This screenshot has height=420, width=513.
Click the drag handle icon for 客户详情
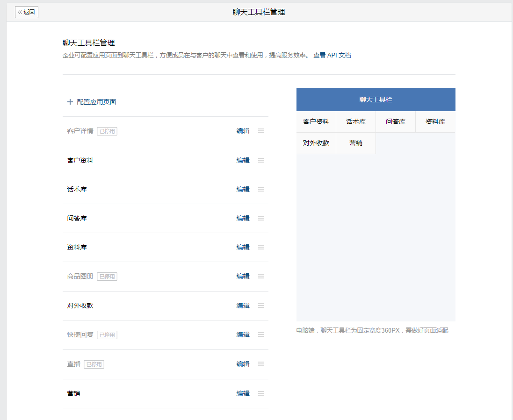pyautogui.click(x=261, y=131)
